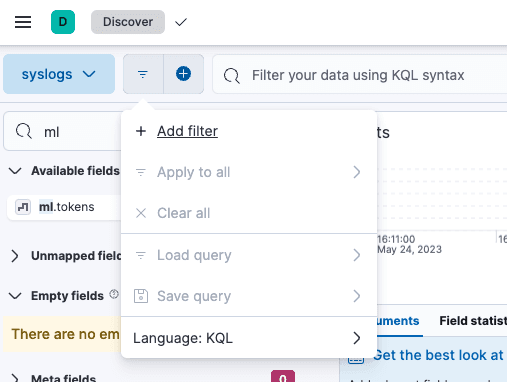Open the Language: KQL switcher
The image size is (507, 382).
click(249, 338)
